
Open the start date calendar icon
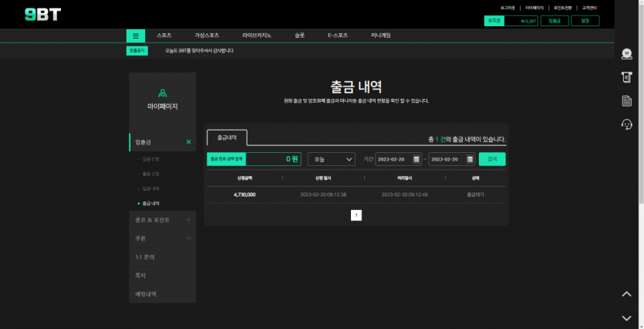[416, 159]
